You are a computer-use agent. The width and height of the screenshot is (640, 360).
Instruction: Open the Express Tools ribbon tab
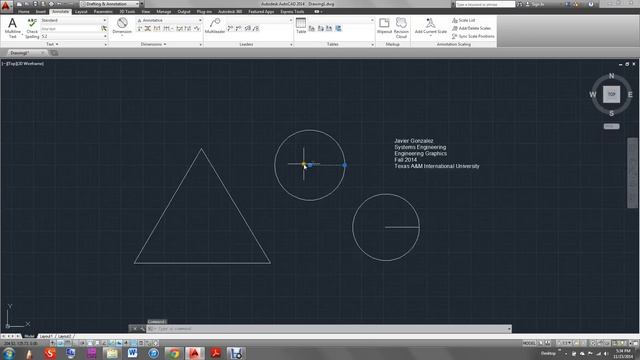[x=292, y=12]
